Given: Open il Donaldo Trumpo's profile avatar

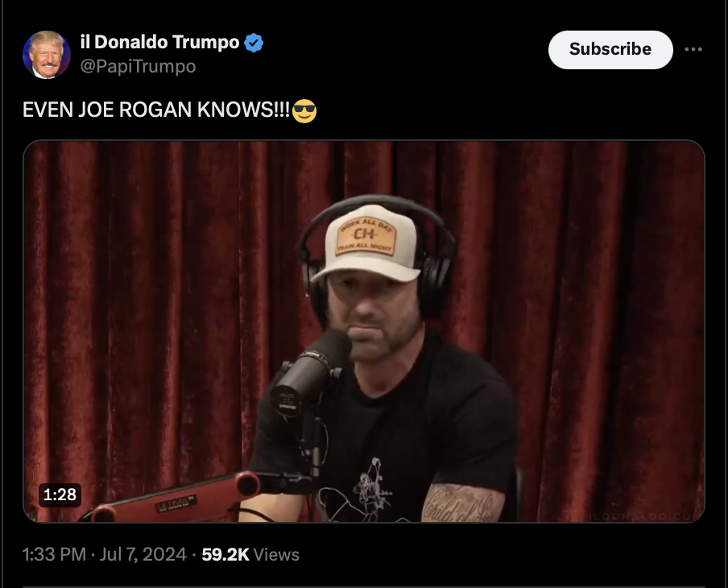Looking at the screenshot, I should (47, 54).
